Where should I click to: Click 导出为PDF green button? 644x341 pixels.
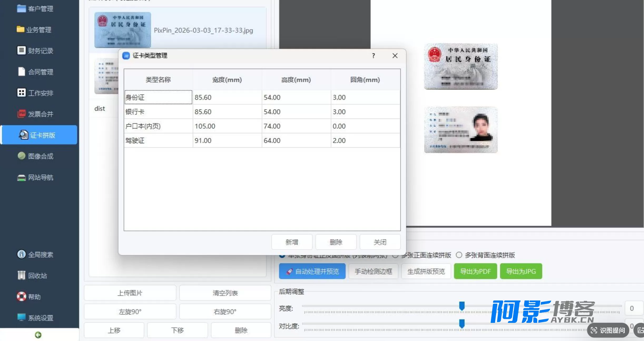(475, 271)
